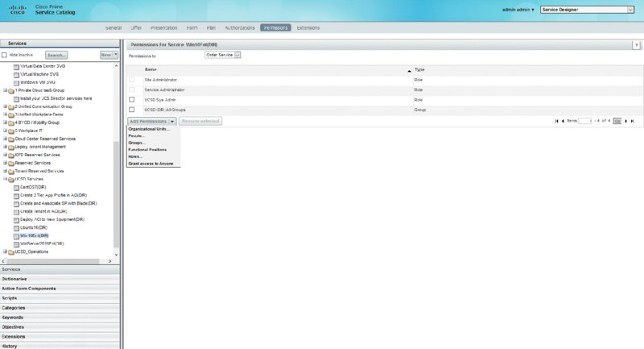The height and width of the screenshot is (349, 644).
Task: Click the Windows VM SVG service icon
Action: coord(16,83)
